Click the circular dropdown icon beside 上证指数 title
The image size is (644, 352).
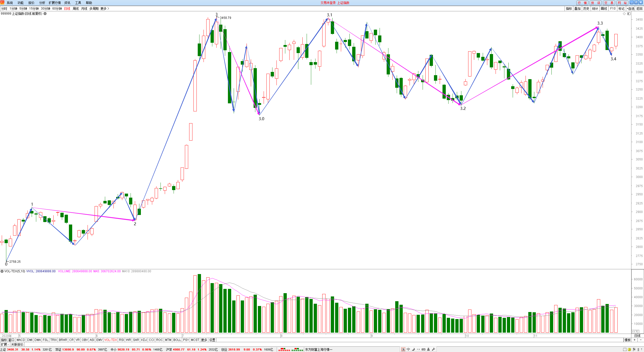pos(45,14)
